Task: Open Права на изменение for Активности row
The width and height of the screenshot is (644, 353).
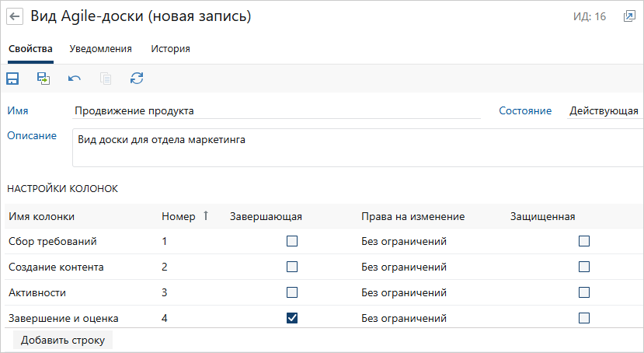Action: tap(404, 293)
